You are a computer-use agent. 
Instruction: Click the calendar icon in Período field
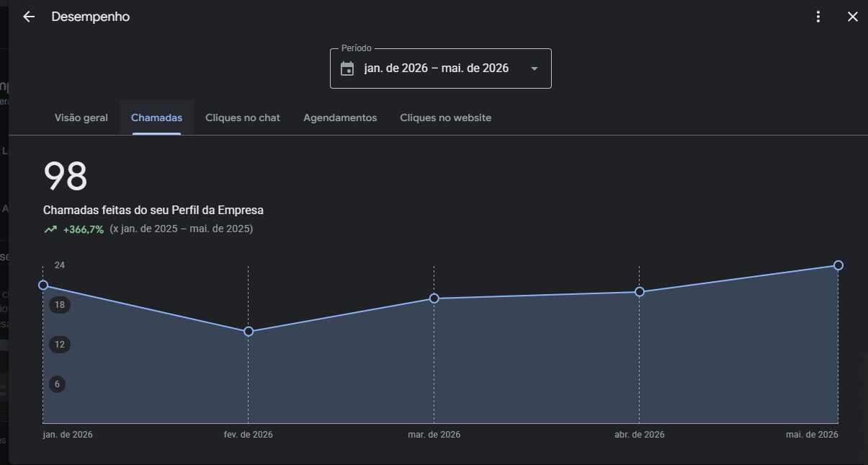(x=347, y=68)
